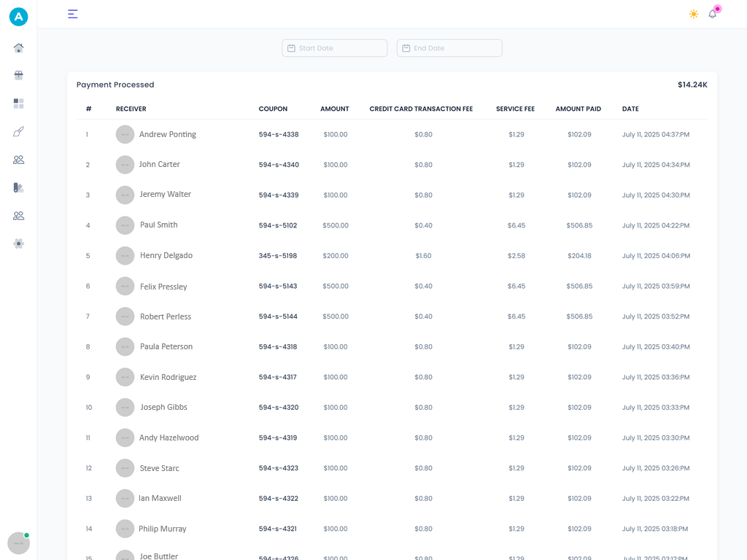The image size is (747, 560).
Task: Collapse the sidebar using the hamburger icon
Action: 72,14
